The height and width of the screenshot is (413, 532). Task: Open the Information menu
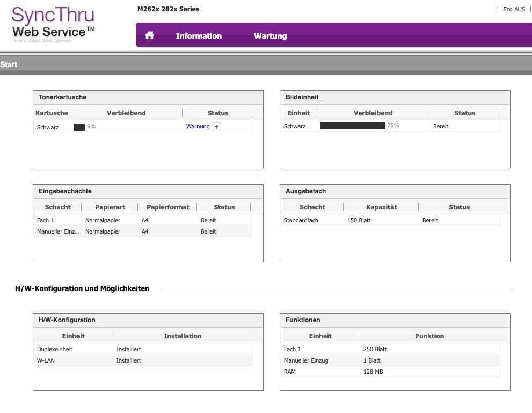click(199, 36)
